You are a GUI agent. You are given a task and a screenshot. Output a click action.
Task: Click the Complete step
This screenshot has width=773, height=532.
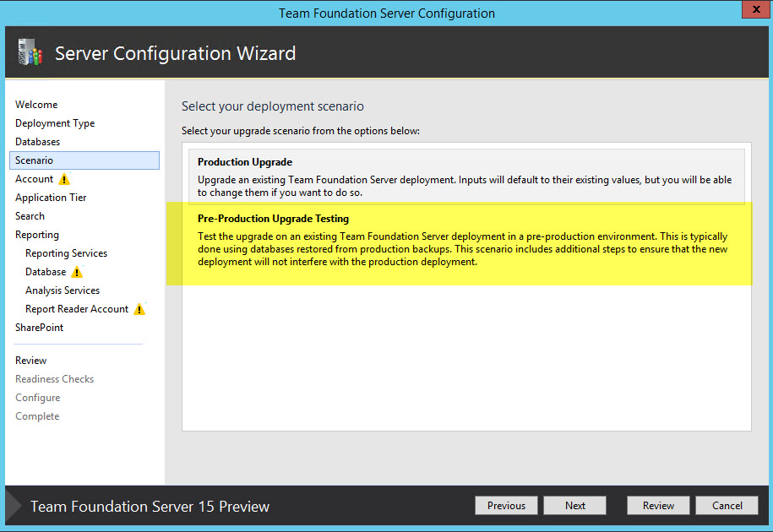click(37, 416)
